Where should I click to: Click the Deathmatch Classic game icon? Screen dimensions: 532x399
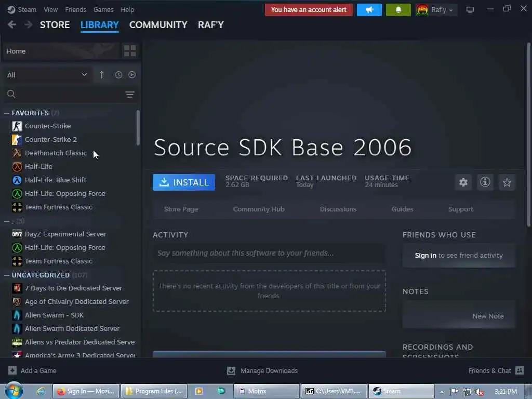17,153
